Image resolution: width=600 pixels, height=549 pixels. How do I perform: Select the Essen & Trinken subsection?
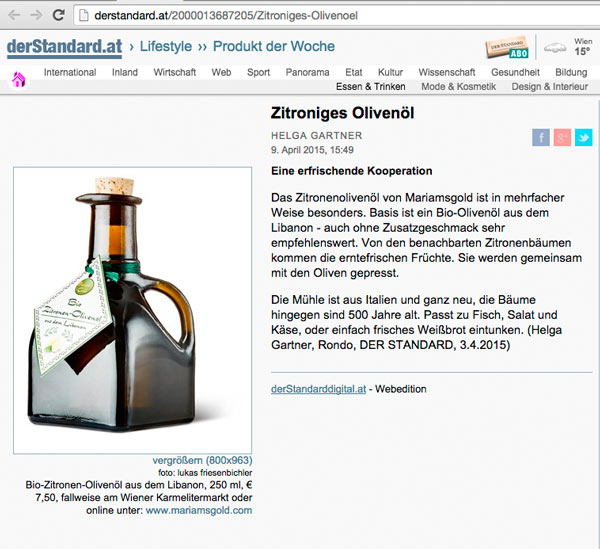[x=370, y=87]
